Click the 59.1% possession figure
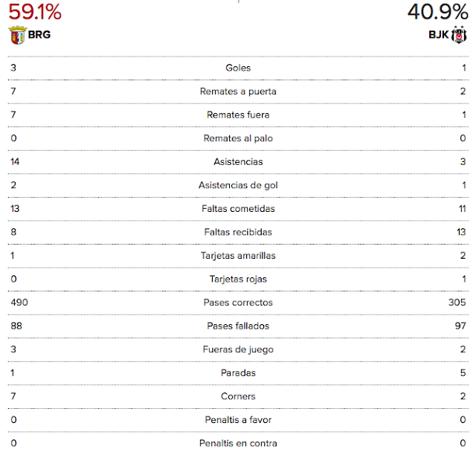The height and width of the screenshot is (455, 476). click(x=35, y=12)
